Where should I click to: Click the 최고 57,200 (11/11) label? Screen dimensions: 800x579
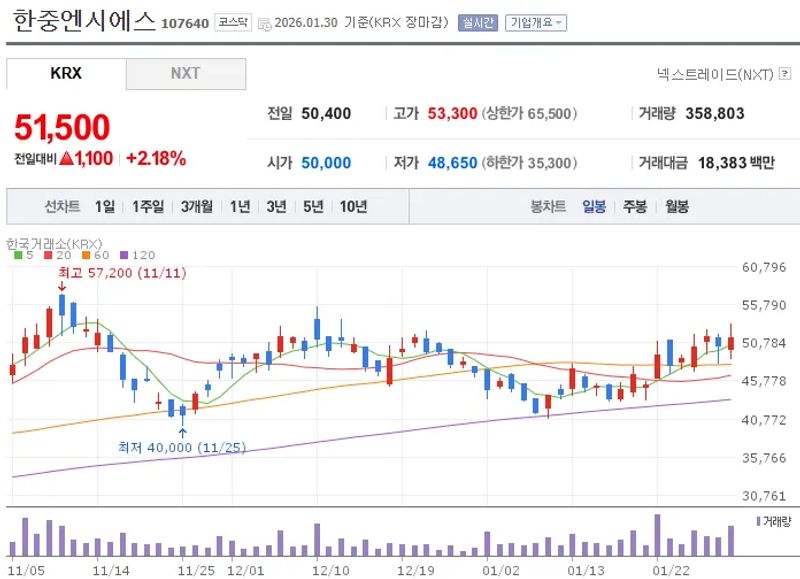[122, 273]
